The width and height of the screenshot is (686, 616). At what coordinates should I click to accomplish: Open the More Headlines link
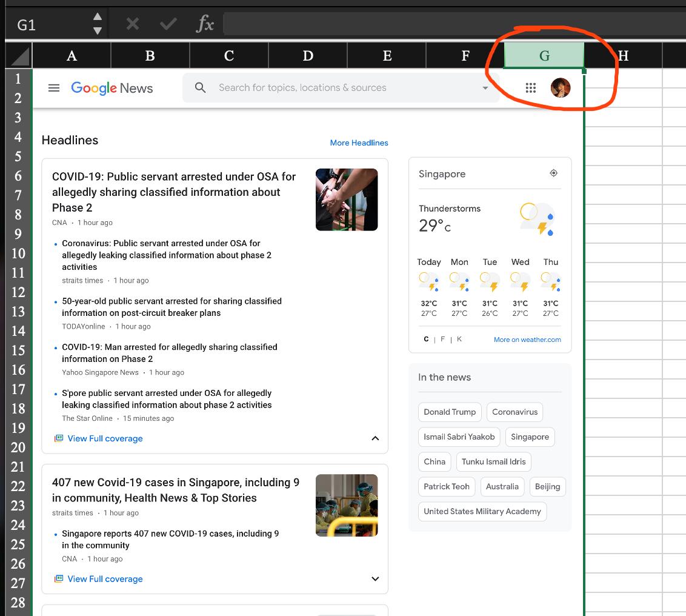[x=359, y=143]
